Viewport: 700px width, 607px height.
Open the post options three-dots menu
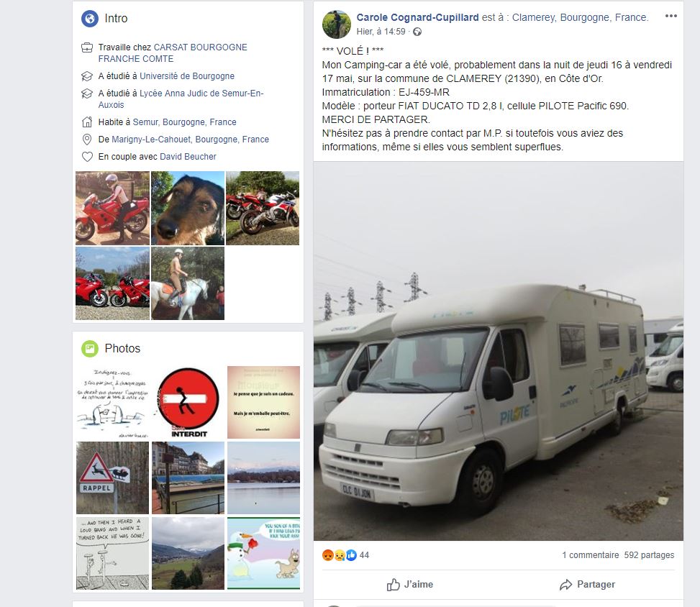coord(671,16)
